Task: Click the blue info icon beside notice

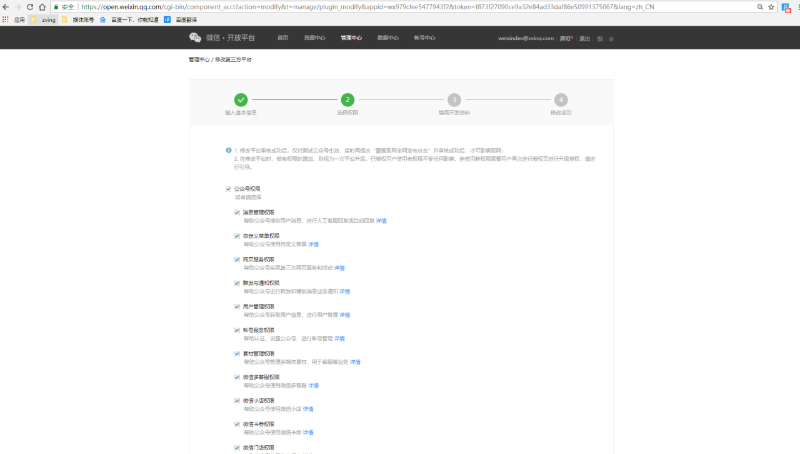Action: coord(229,150)
